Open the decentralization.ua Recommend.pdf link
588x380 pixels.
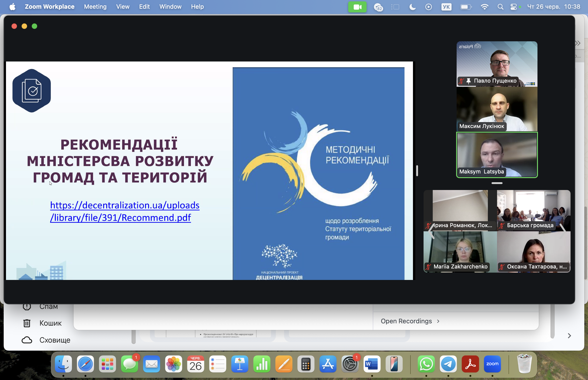click(x=125, y=211)
